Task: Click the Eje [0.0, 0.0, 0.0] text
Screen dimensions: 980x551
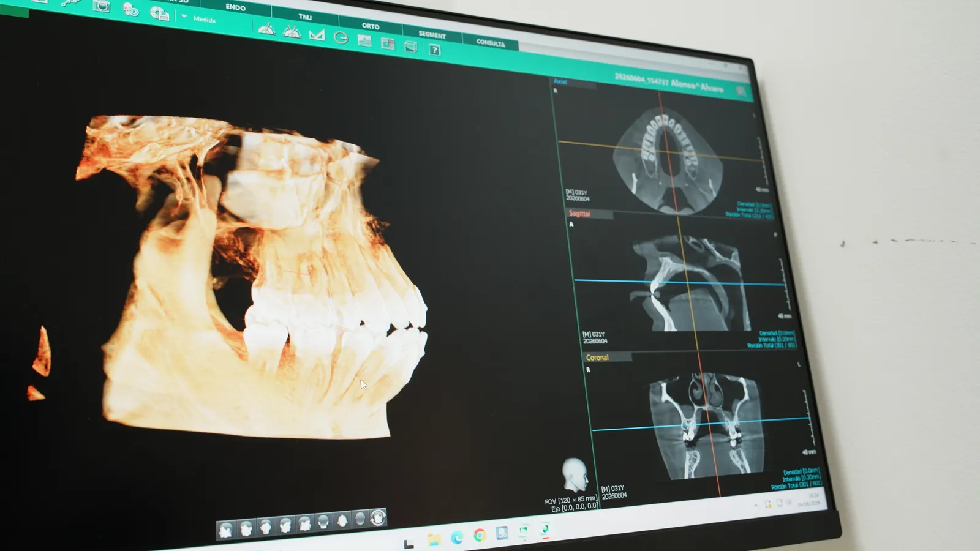Action: point(575,508)
